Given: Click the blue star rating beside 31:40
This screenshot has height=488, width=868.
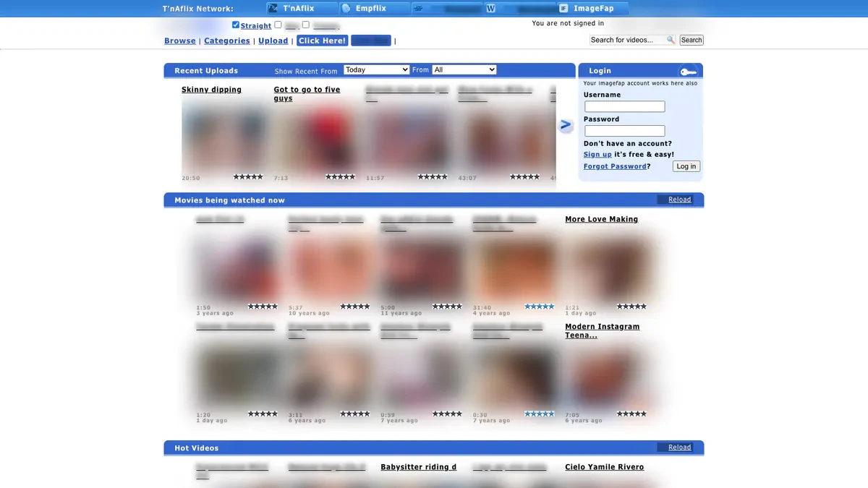Looking at the screenshot, I should (x=539, y=307).
